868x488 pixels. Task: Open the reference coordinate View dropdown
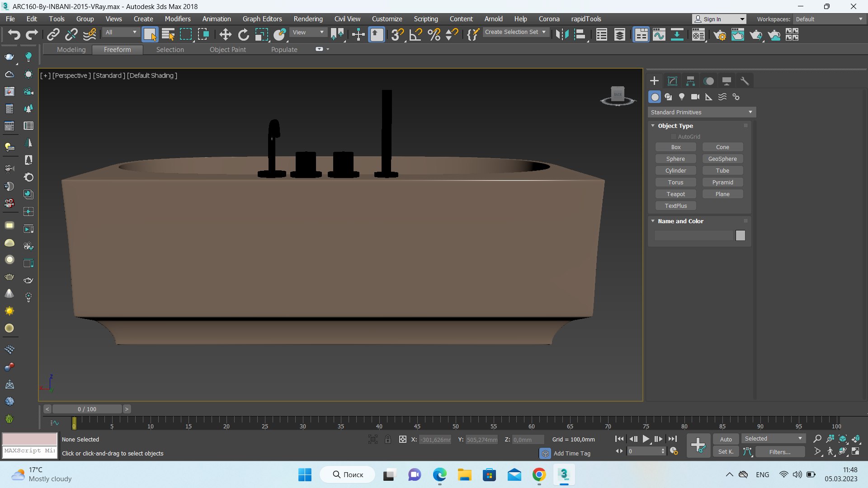(x=308, y=33)
